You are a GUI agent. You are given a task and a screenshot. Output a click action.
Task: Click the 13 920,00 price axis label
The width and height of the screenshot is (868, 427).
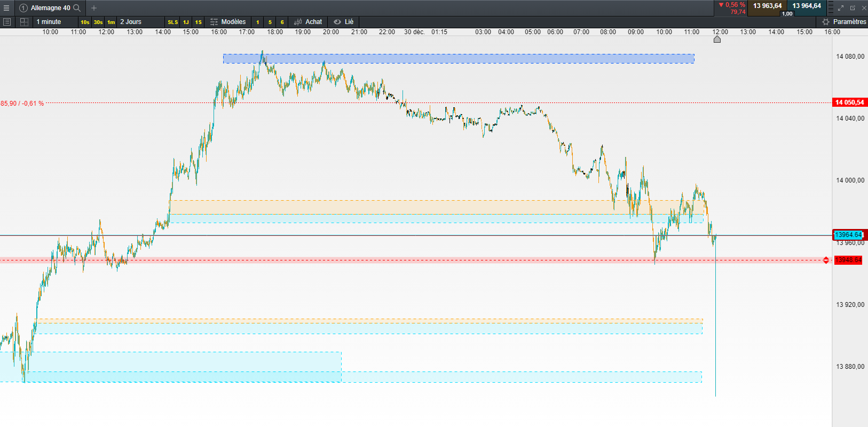tap(850, 305)
